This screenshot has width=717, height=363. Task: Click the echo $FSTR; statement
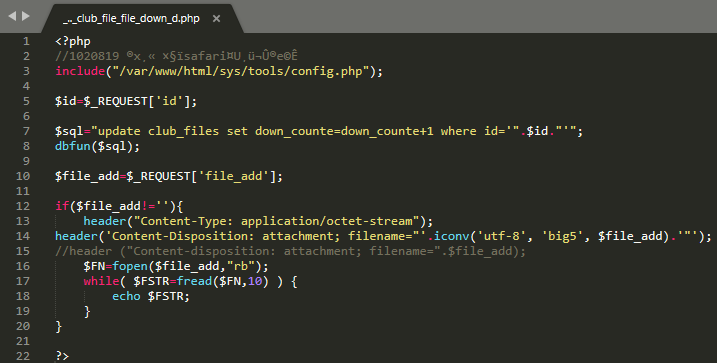tap(151, 296)
